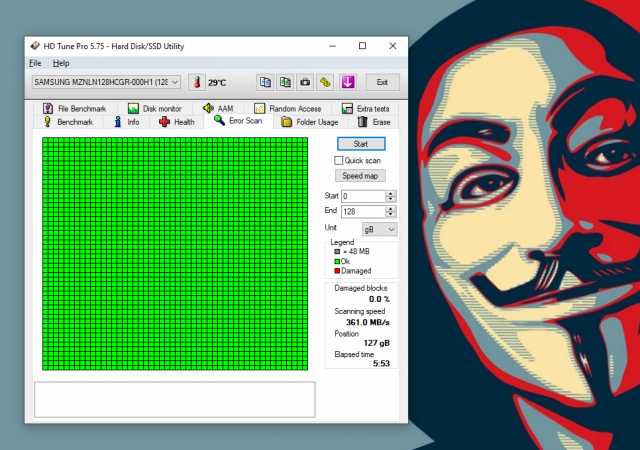Enable the Quick scan checkbox
Viewport: 640px width, 450px height.
[x=339, y=160]
